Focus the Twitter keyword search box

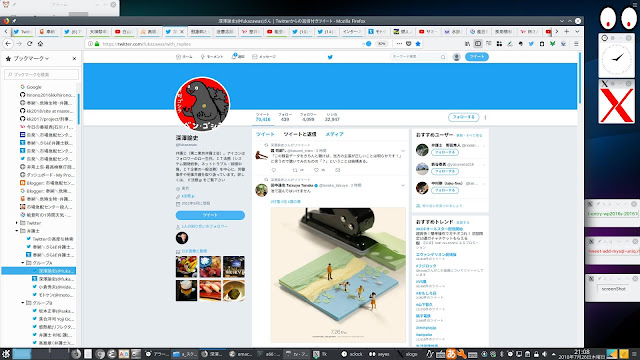coord(418,57)
